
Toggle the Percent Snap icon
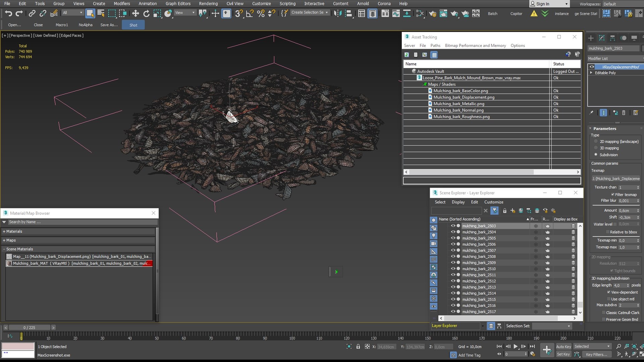[261, 13]
